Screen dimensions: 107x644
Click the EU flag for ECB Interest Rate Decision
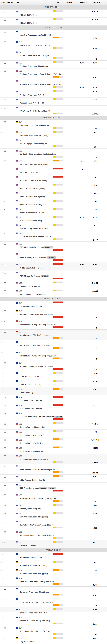pos(17,397)
